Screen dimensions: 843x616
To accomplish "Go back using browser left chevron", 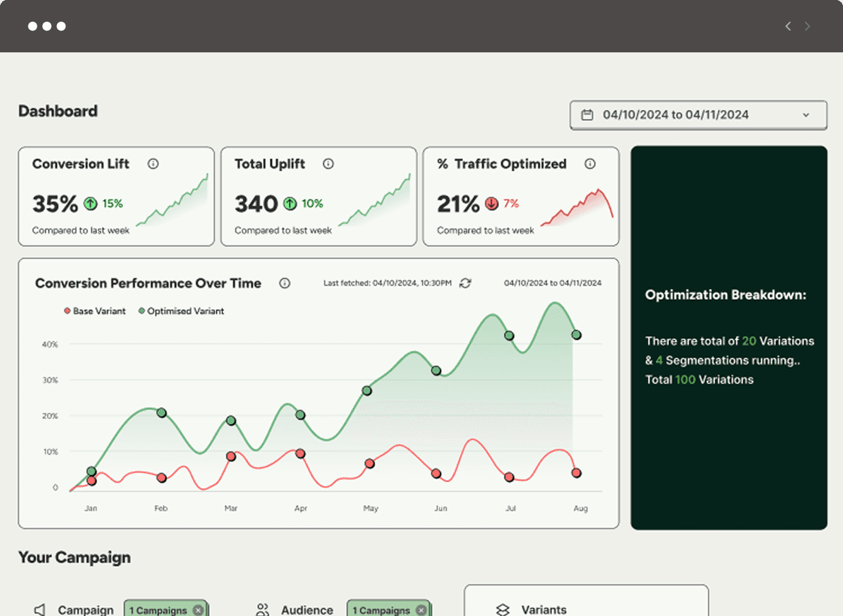I will (788, 27).
